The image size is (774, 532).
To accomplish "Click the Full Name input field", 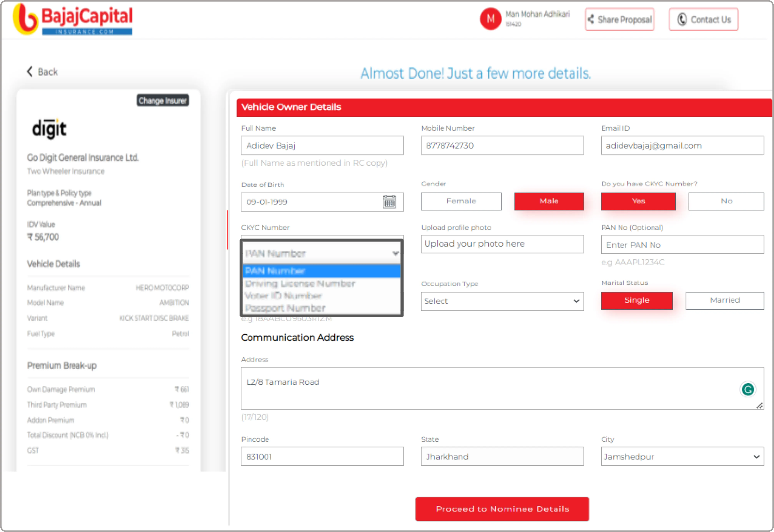I will [322, 145].
